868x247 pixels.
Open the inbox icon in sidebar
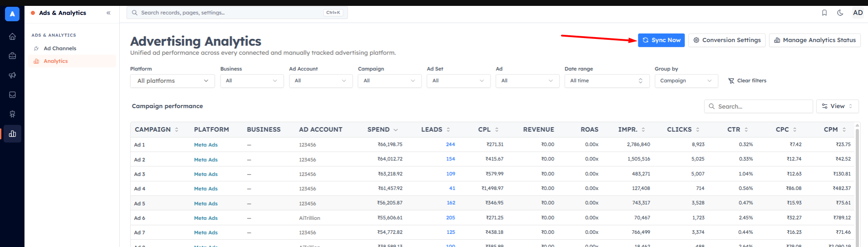12,95
